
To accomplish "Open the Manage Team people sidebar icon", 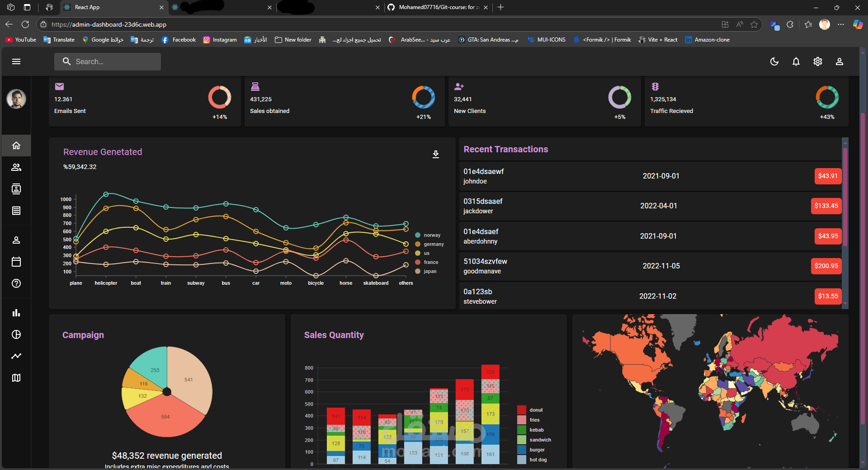I will tap(16, 167).
